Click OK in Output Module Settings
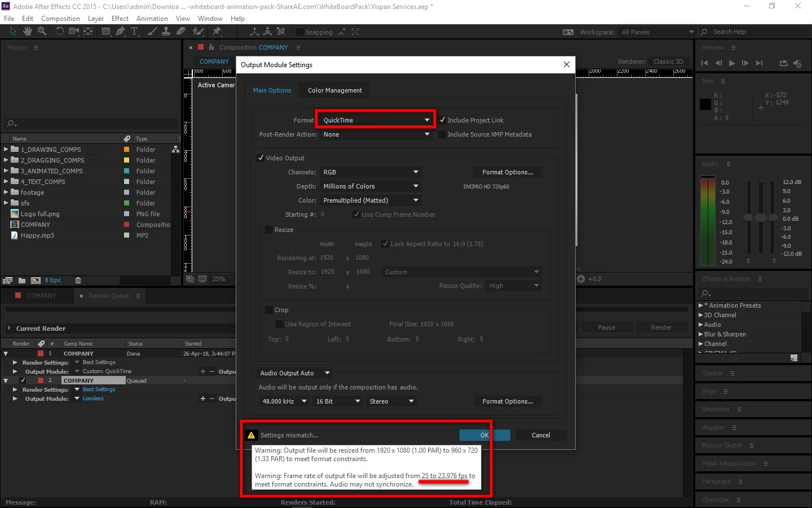This screenshot has height=508, width=812. pyautogui.click(x=484, y=435)
